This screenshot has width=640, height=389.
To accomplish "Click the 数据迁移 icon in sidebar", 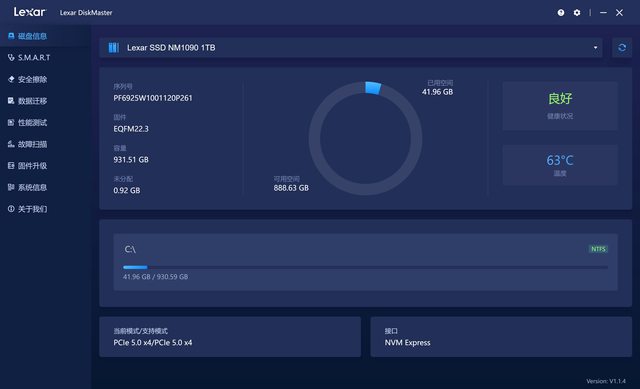I will click(x=11, y=101).
